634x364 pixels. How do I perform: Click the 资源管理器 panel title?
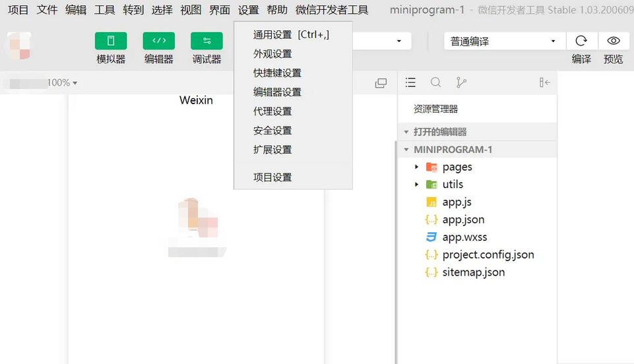(x=435, y=109)
